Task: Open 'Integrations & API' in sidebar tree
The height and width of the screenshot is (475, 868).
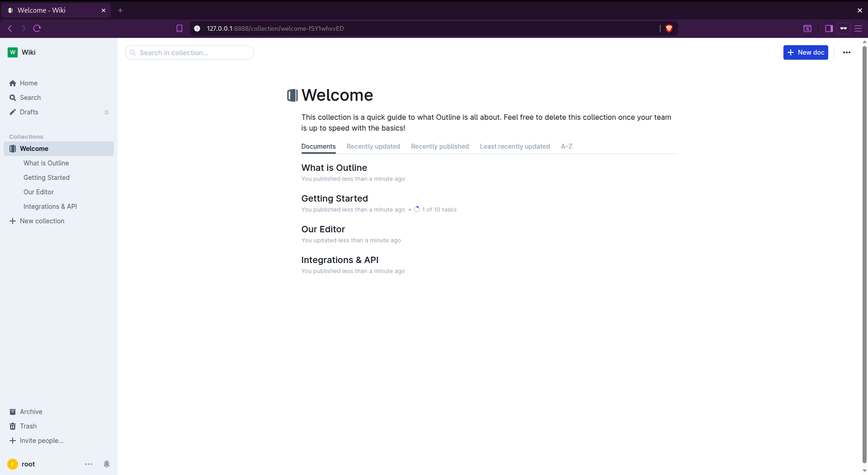Action: coord(50,207)
